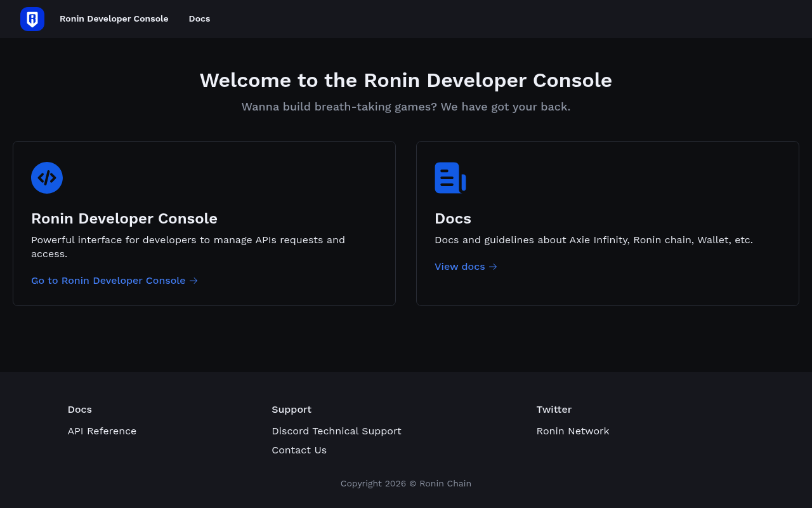
Task: Click the Docs footer column heading
Action: [x=80, y=410]
